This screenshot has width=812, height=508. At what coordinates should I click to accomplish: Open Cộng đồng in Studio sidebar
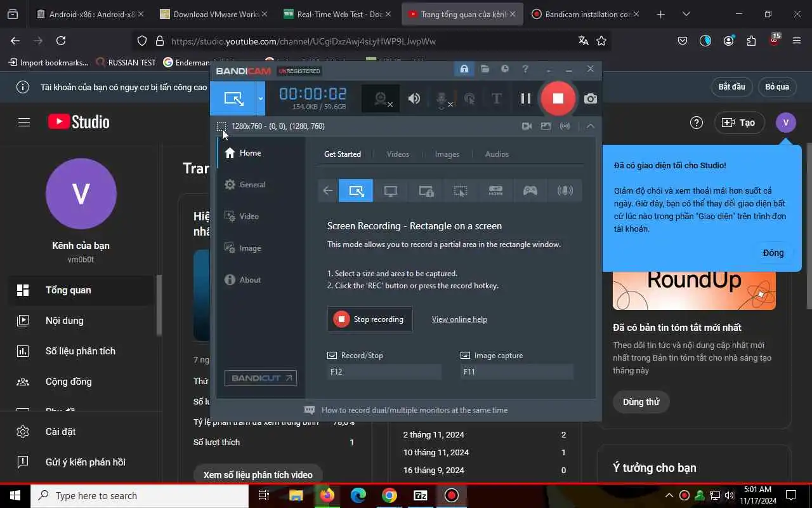[81, 382]
